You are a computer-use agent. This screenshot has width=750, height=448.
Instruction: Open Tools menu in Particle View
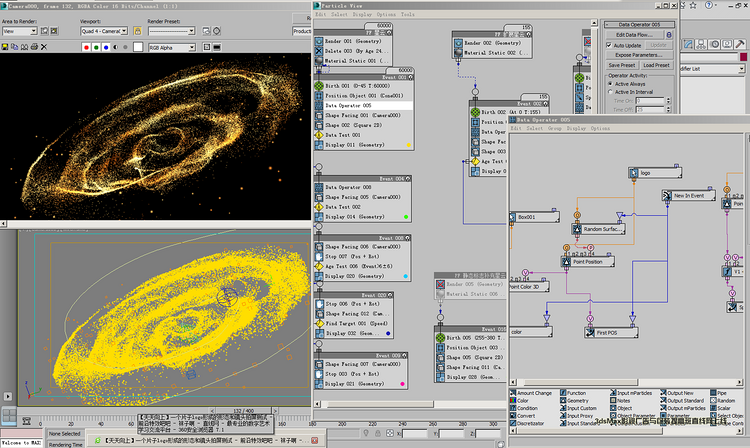(408, 14)
